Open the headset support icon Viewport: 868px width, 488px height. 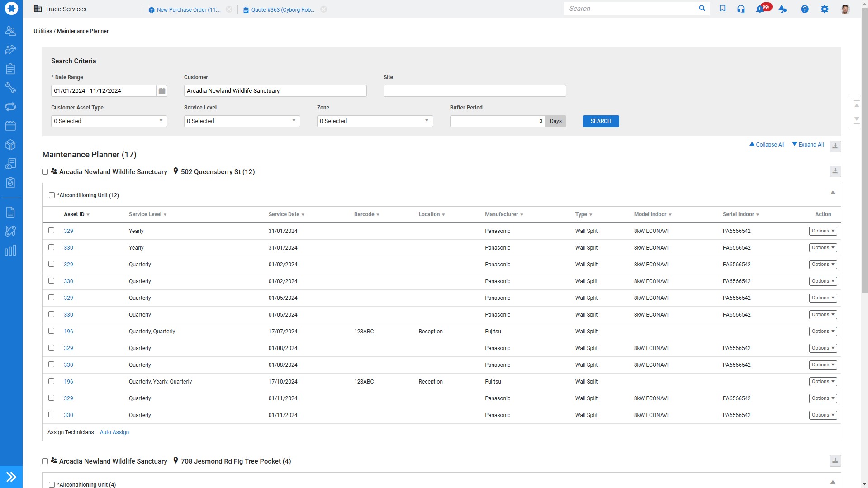coord(740,9)
